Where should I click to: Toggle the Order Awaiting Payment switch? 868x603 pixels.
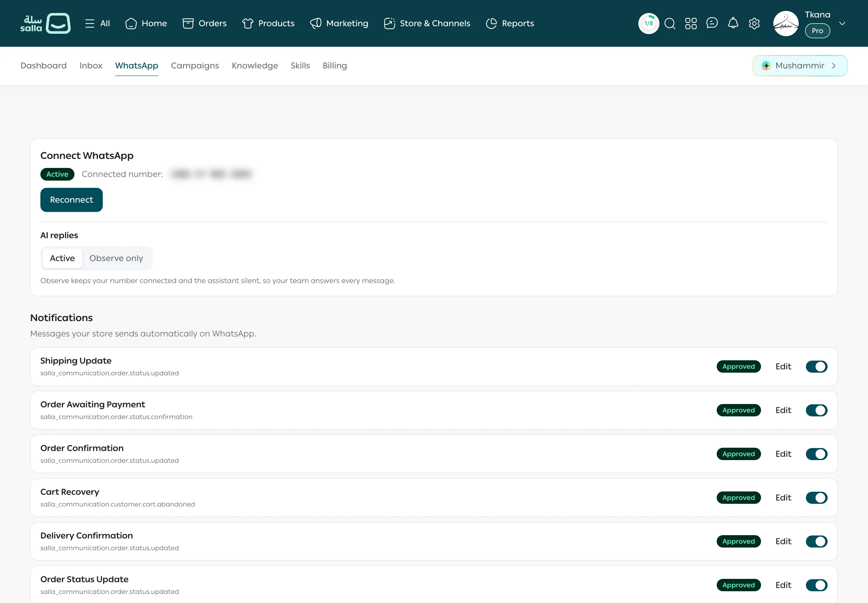(x=816, y=410)
